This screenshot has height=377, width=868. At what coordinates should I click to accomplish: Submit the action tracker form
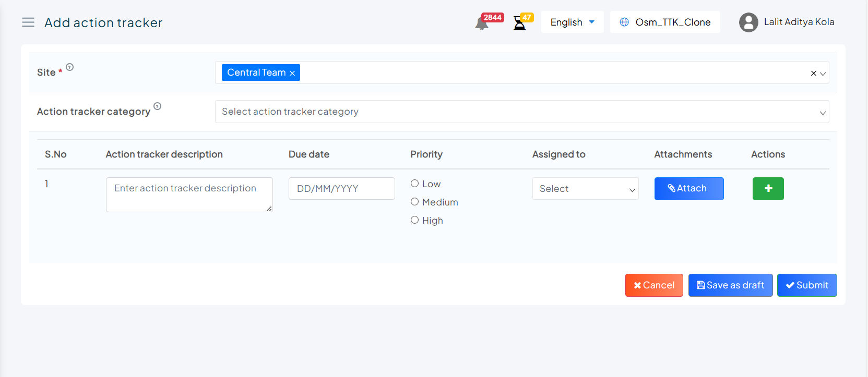tap(806, 285)
